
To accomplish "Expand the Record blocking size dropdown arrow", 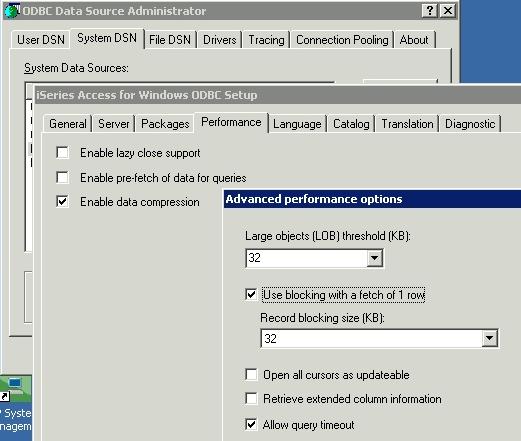I will 489,338.
